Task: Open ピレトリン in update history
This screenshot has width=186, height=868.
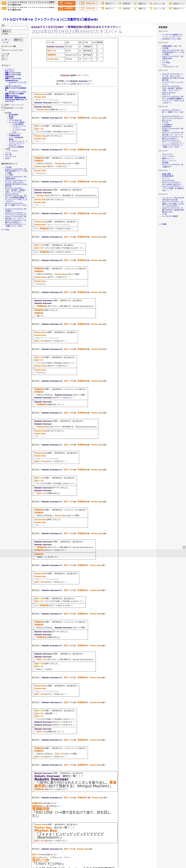Action: 166,178
